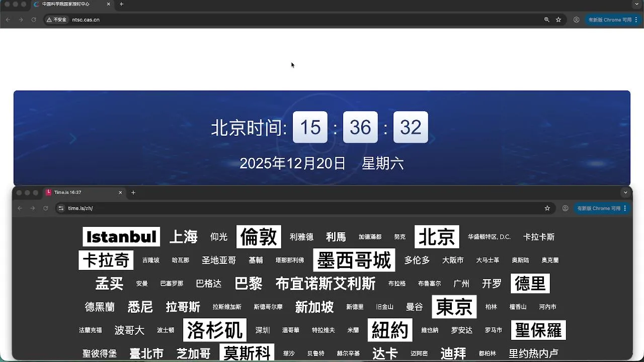View site info icon beside time.is/zh/
The width and height of the screenshot is (644, 362).
(61, 208)
